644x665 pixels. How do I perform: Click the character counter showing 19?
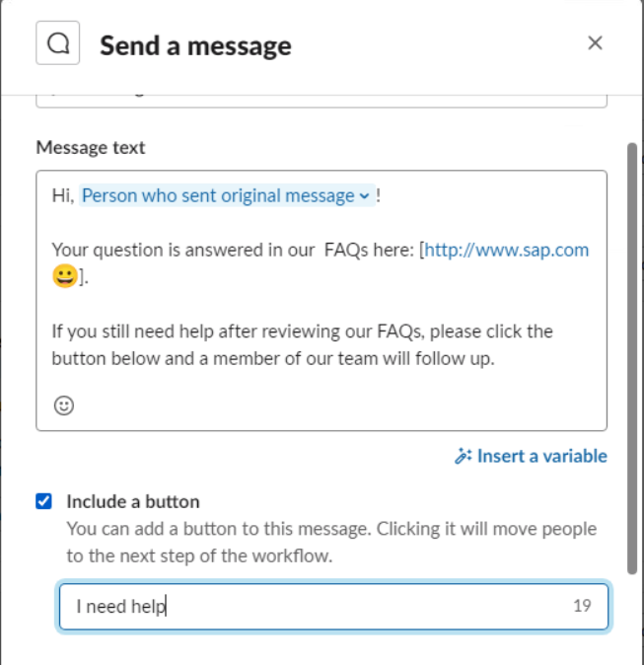582,606
